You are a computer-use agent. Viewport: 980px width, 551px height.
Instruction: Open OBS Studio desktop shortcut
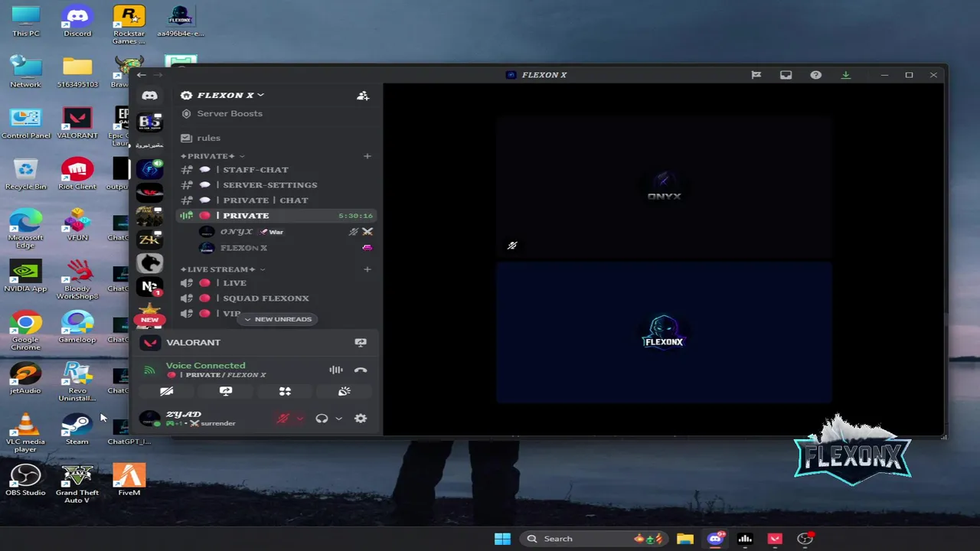point(25,481)
